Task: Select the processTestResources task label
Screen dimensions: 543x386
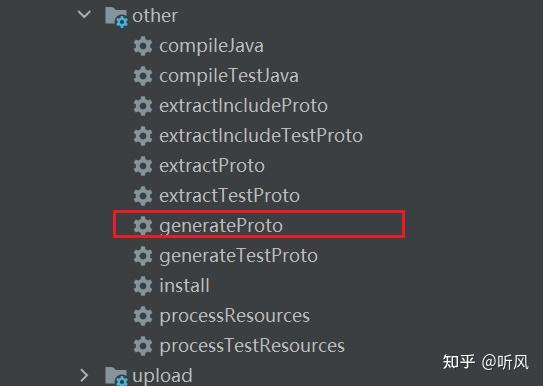Action: (x=252, y=346)
